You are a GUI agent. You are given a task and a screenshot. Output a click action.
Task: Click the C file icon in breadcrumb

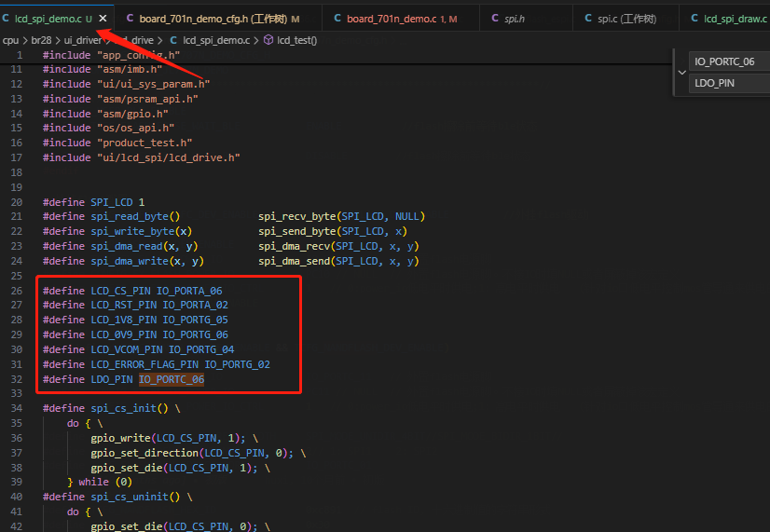[173, 40]
